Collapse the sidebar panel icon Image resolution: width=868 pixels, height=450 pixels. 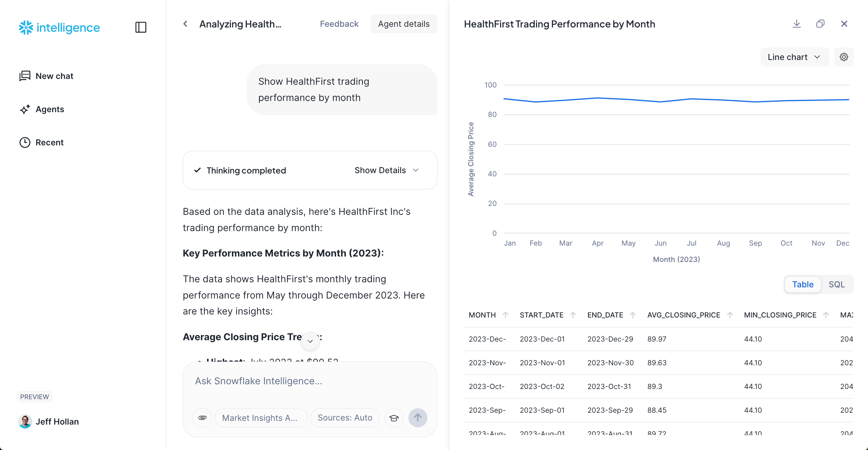coord(141,27)
